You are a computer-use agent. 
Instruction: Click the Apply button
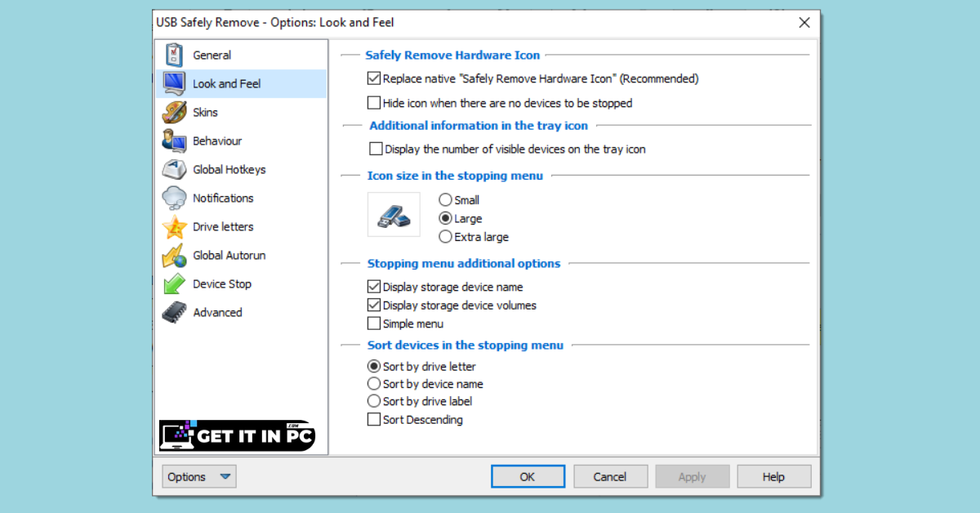(x=692, y=477)
